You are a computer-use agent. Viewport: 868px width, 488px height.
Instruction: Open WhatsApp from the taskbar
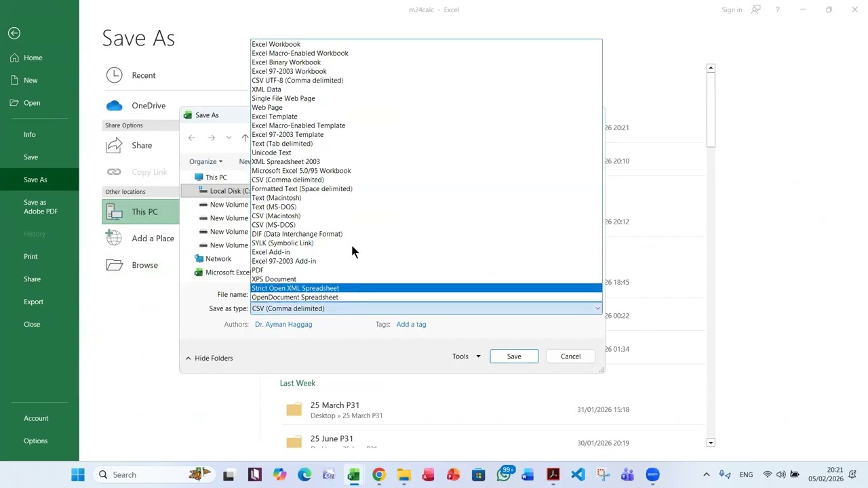[x=503, y=474]
